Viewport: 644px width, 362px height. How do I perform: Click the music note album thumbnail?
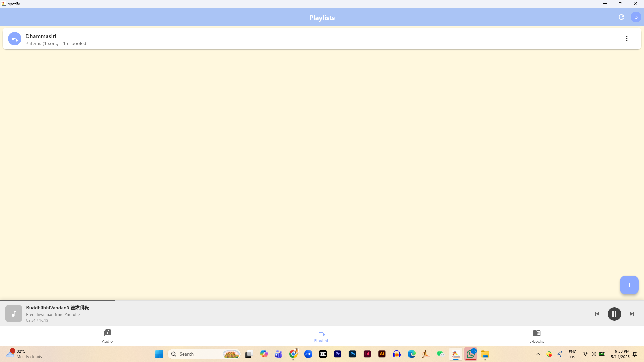(x=14, y=314)
